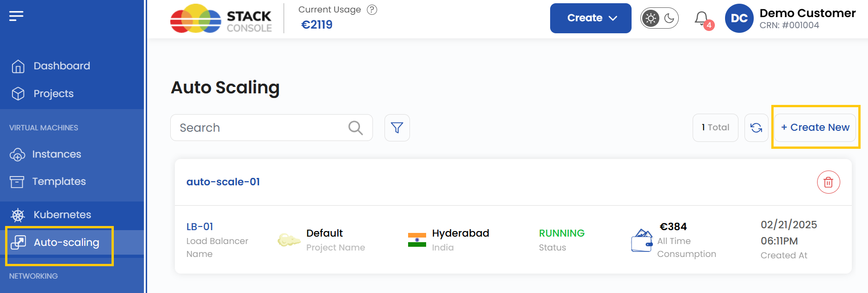This screenshot has width=868, height=293.
Task: Collapse the sidebar with the hamburger menu icon
Action: click(x=16, y=16)
